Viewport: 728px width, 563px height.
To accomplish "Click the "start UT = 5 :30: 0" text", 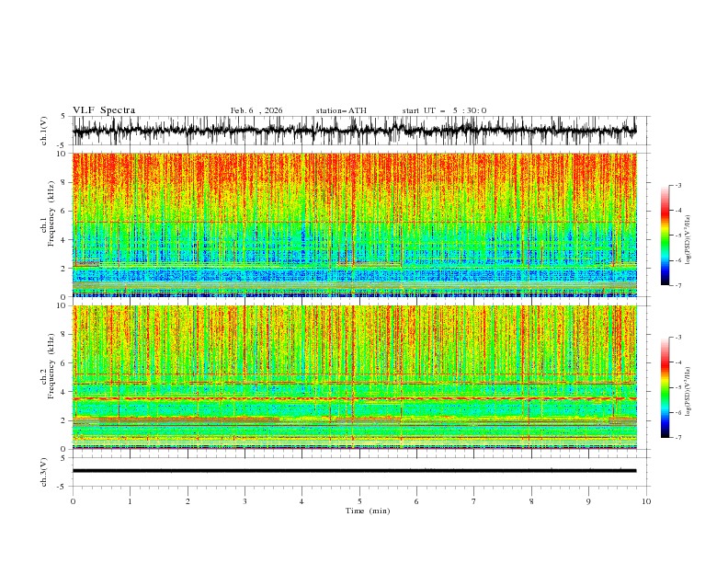I will pos(444,110).
